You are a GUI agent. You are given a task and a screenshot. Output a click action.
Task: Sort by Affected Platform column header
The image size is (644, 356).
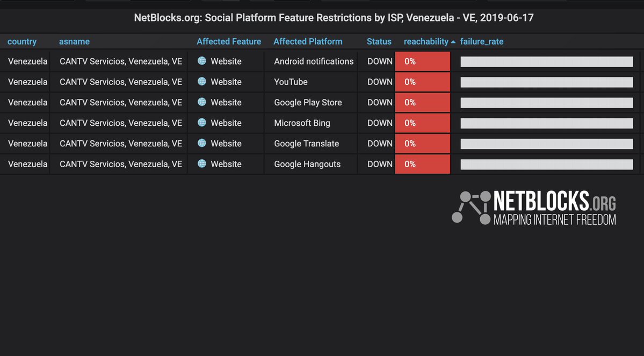(x=308, y=41)
